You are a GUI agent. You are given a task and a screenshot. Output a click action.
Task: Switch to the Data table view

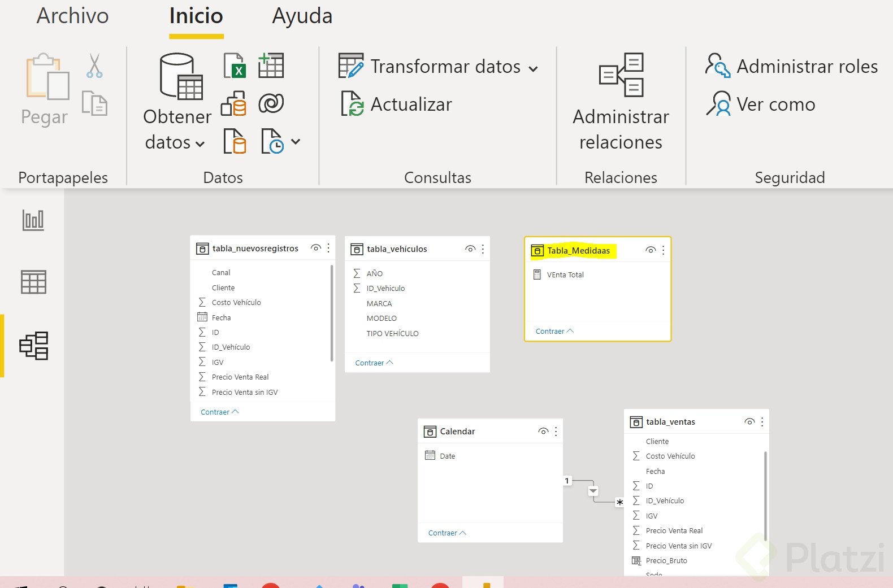click(33, 282)
